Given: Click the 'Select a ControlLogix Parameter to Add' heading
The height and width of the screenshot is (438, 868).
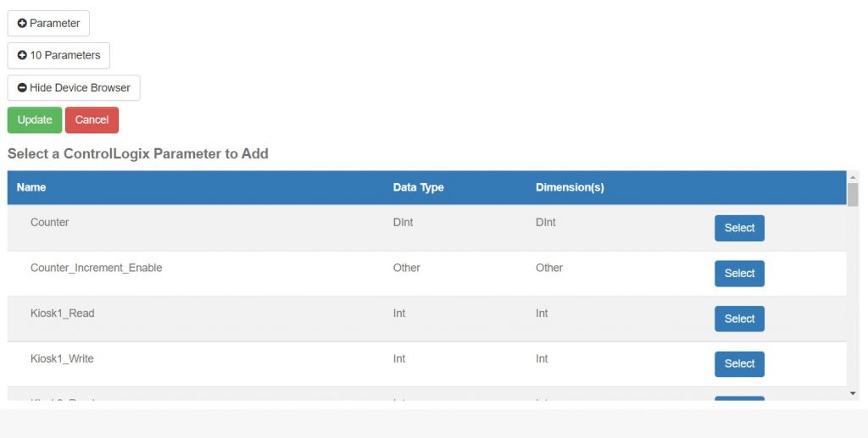Looking at the screenshot, I should [138, 153].
